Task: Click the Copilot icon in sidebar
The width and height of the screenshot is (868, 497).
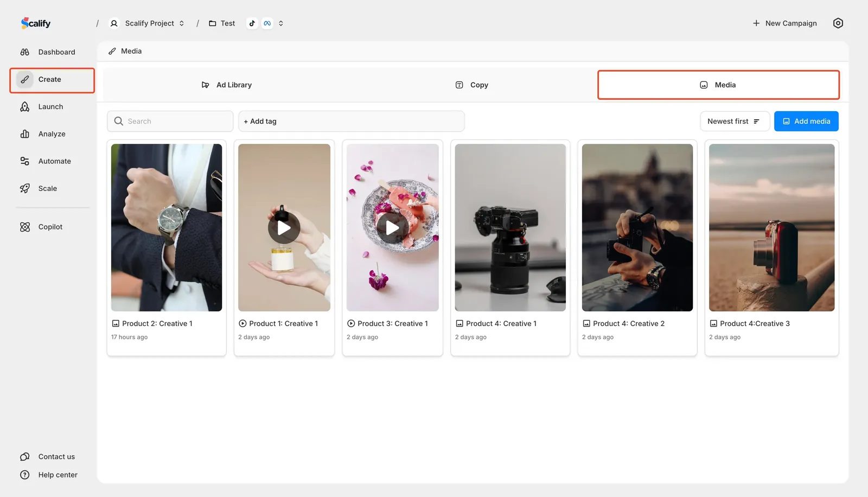Action: (25, 226)
